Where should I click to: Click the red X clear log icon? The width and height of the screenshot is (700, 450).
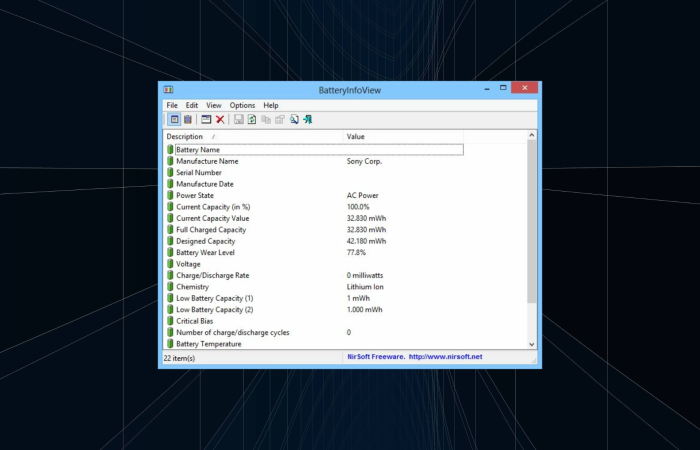pos(220,119)
